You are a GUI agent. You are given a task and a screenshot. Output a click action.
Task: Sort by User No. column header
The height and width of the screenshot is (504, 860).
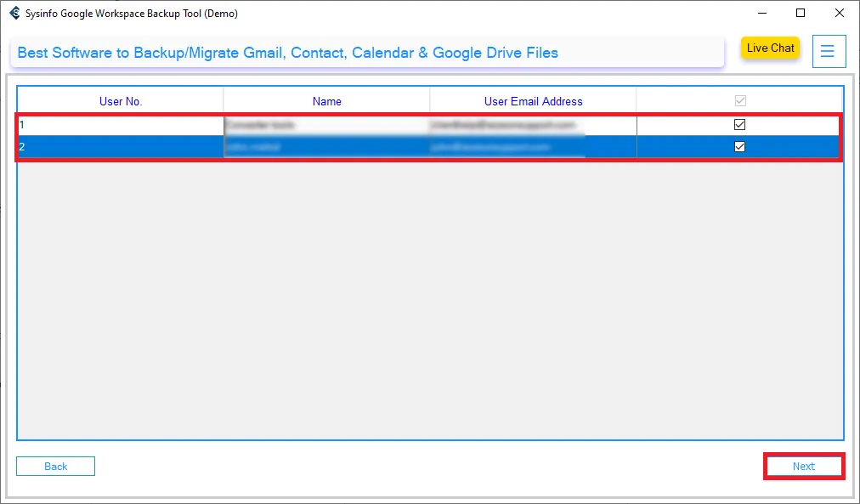click(x=121, y=101)
